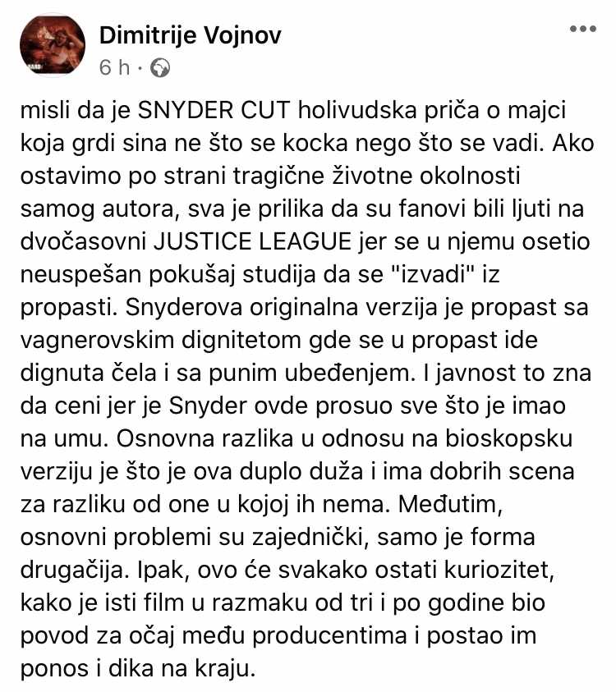Click the word bioskopsku in the post
Screen dimensions: 616x692
[508, 438]
